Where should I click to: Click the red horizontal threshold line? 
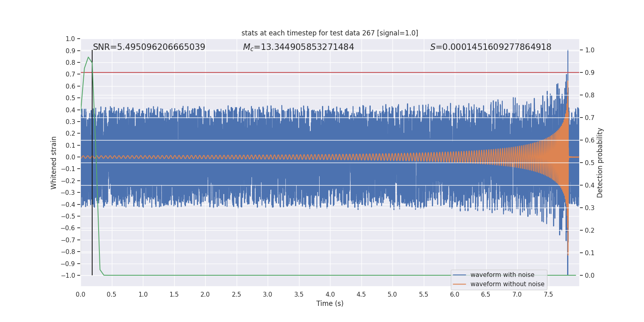(x=330, y=72)
